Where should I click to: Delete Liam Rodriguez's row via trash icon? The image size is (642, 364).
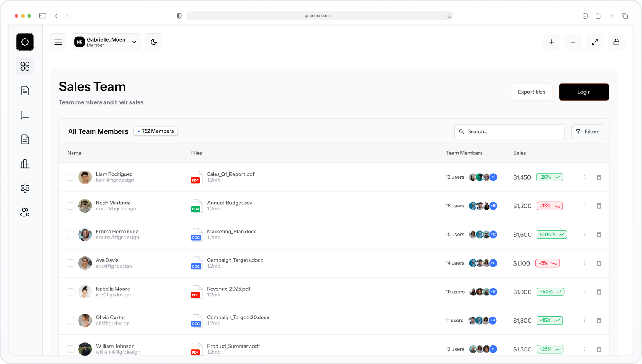coord(599,177)
